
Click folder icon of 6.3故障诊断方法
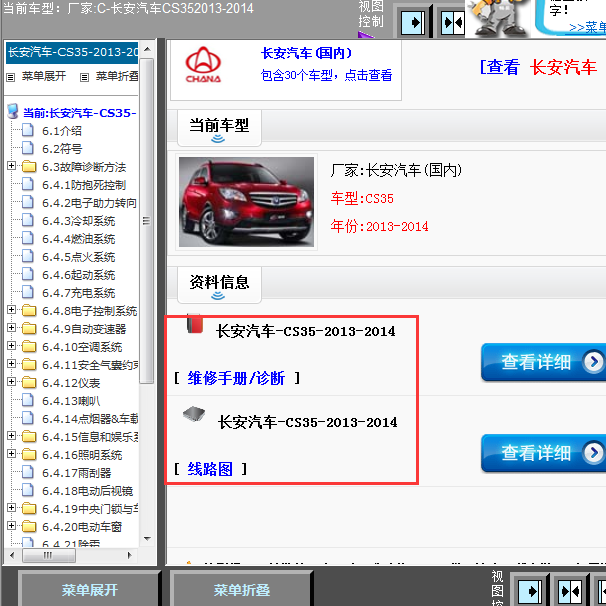pyautogui.click(x=29, y=167)
